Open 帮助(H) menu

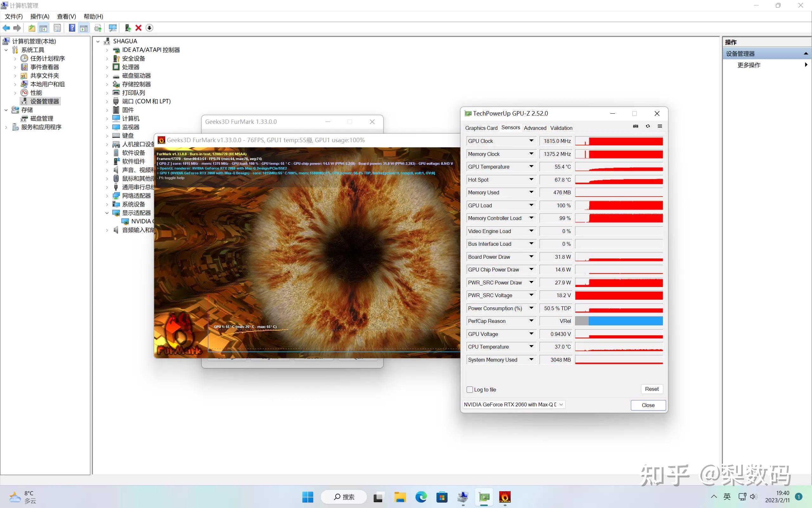(93, 17)
